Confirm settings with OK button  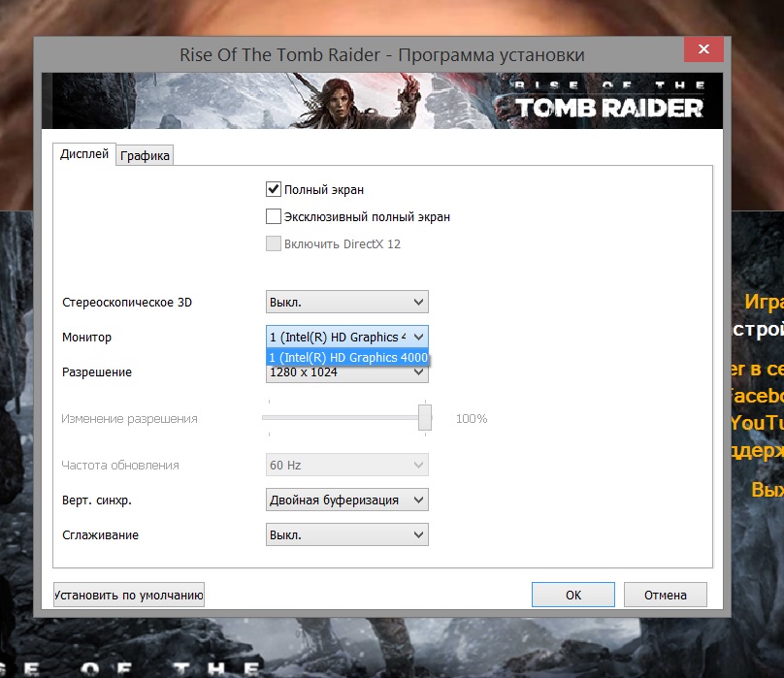(x=573, y=595)
